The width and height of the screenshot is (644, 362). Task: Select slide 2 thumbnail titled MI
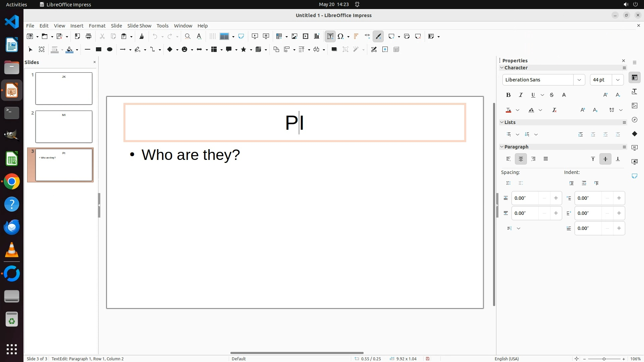point(64,127)
